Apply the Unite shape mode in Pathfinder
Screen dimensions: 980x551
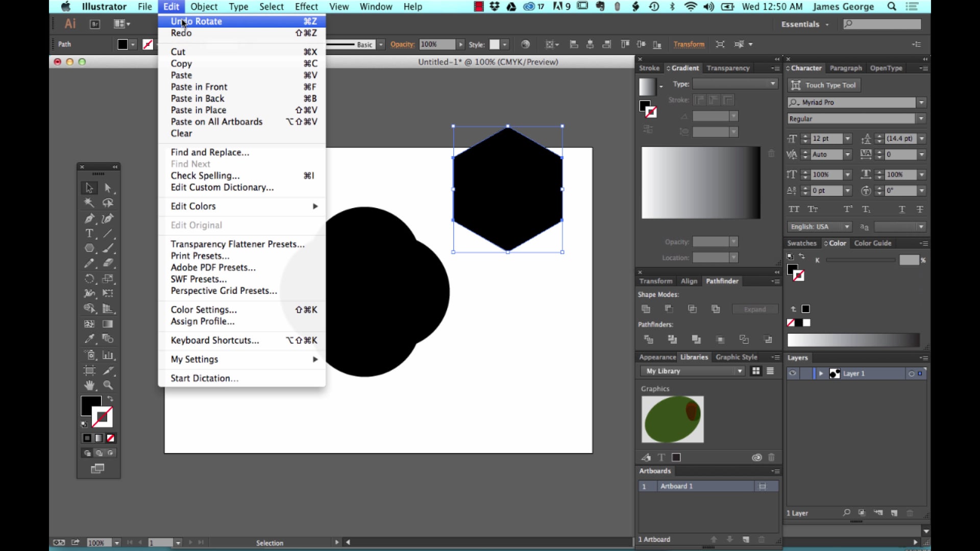click(645, 309)
